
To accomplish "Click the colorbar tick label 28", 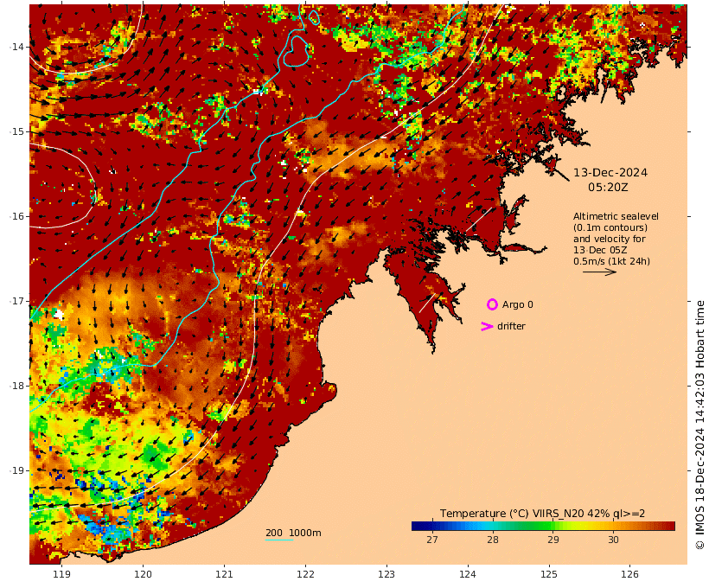I will (x=493, y=540).
